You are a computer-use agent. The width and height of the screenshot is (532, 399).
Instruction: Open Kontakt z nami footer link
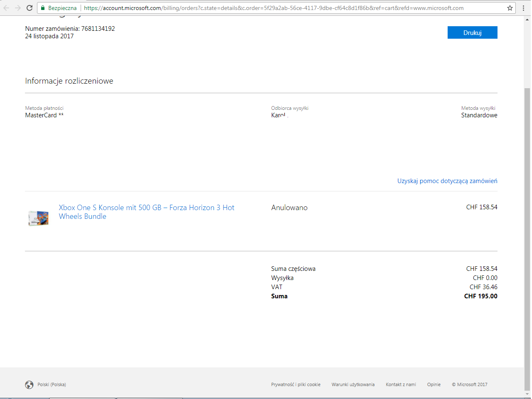[401, 384]
